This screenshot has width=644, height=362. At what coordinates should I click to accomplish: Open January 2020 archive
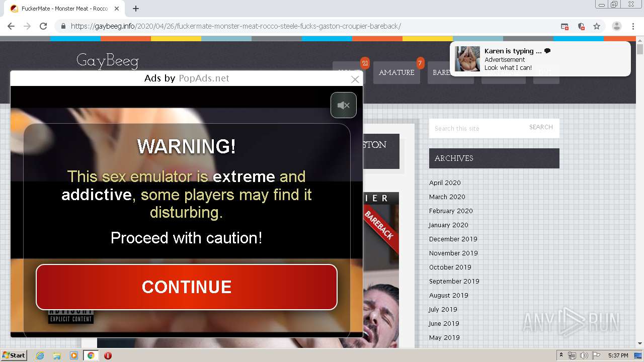pos(449,225)
